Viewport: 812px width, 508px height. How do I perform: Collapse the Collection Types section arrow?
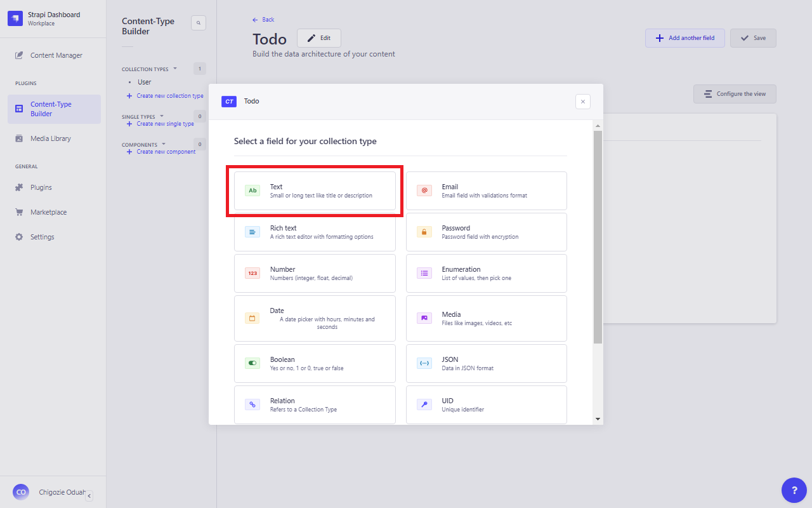point(175,69)
